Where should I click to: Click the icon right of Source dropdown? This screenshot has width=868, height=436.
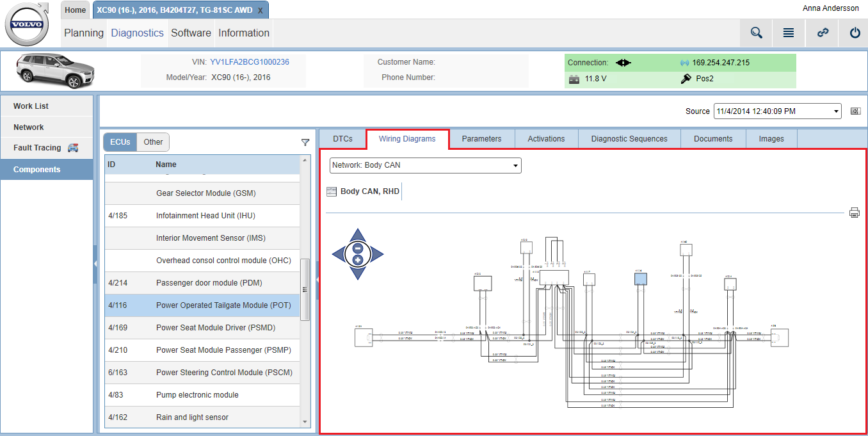click(855, 111)
